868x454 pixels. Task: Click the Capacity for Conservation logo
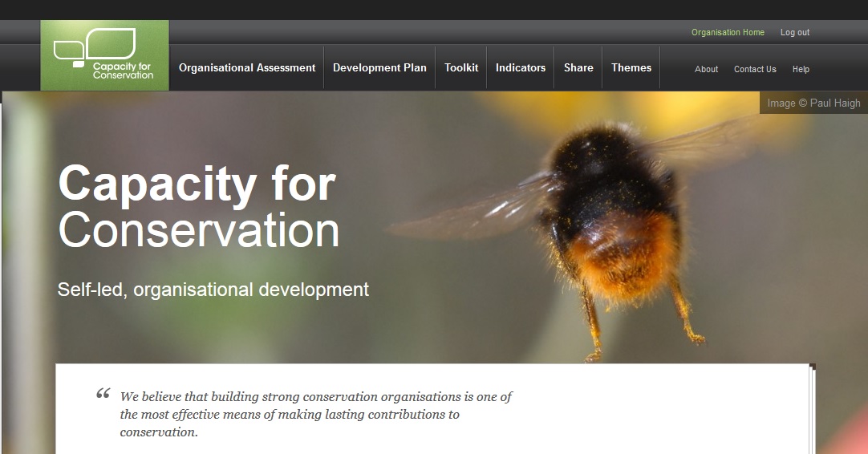coord(104,55)
